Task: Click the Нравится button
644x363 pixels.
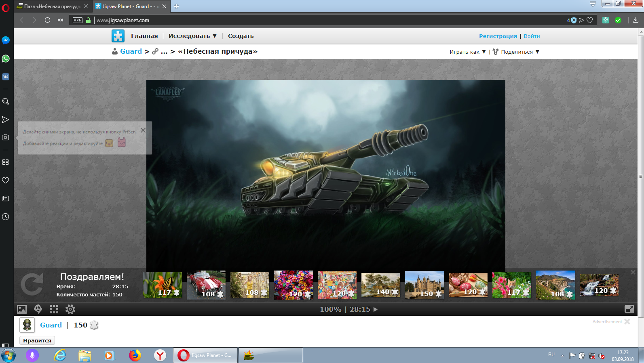Action: tap(37, 340)
